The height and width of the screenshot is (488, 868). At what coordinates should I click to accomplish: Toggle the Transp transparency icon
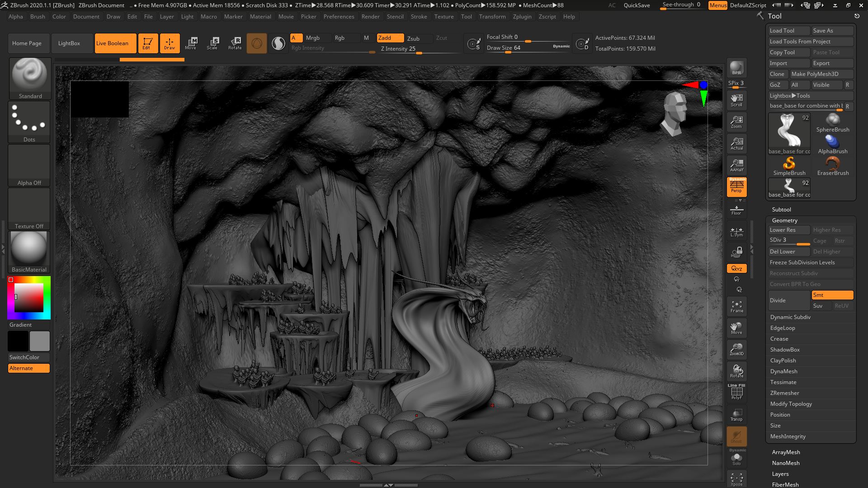[736, 415]
